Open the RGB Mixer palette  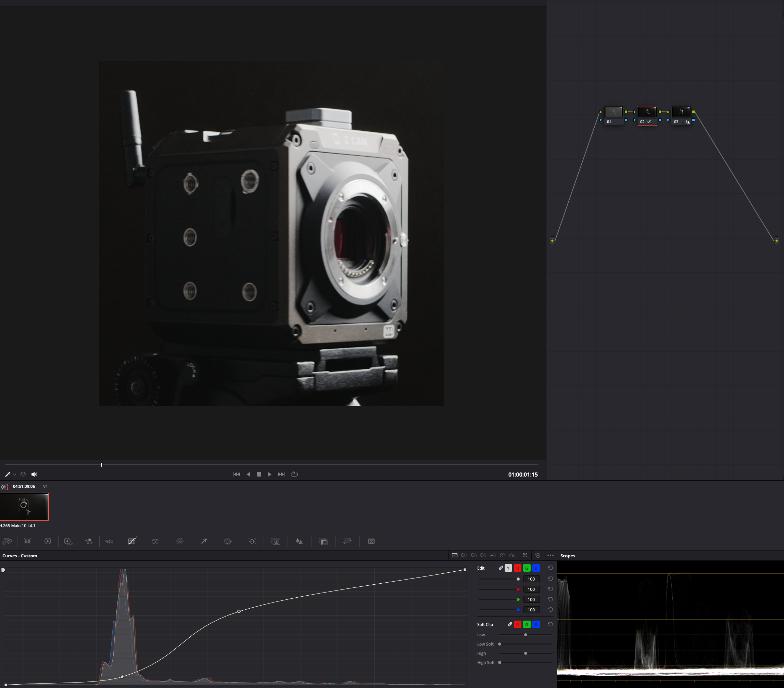[89, 541]
